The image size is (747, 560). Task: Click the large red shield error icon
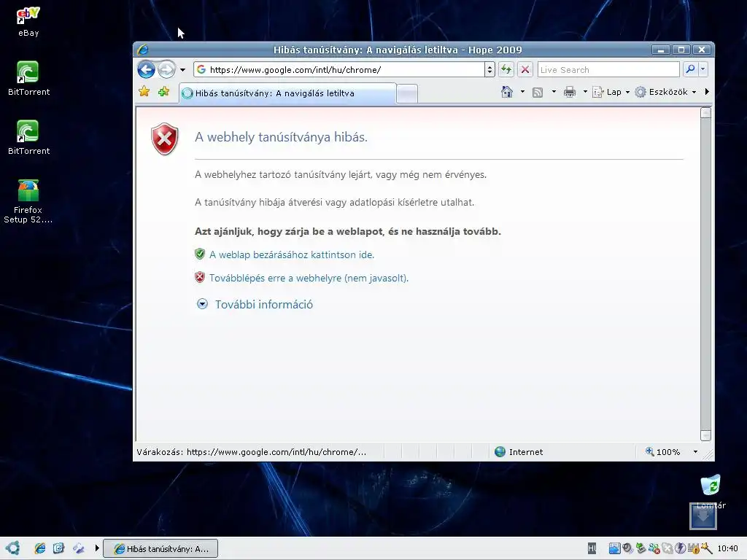pyautogui.click(x=165, y=139)
